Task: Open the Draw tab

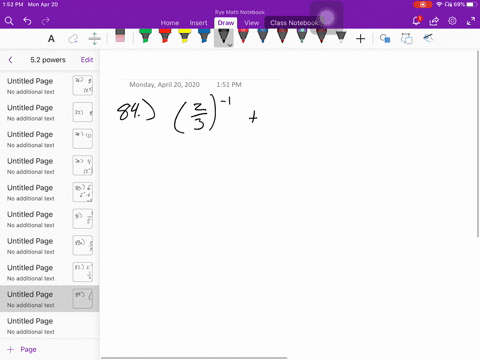Action: click(x=226, y=23)
